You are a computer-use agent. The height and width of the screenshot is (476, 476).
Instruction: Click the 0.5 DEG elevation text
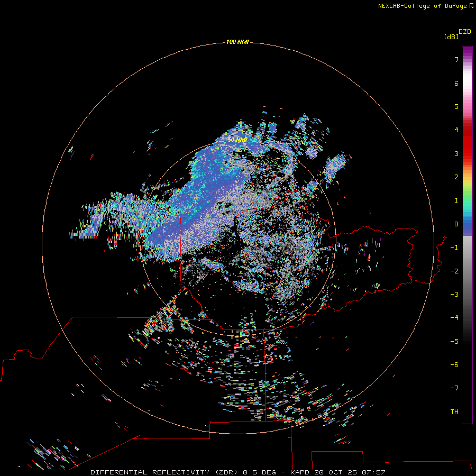(259, 472)
